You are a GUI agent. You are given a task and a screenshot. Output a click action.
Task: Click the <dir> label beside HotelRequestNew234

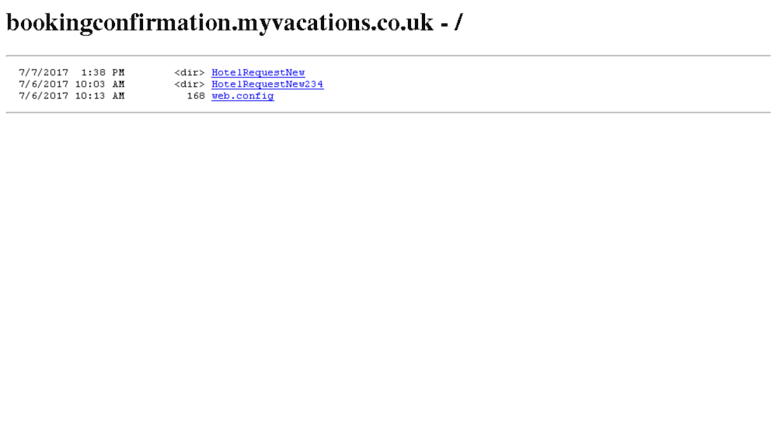189,84
